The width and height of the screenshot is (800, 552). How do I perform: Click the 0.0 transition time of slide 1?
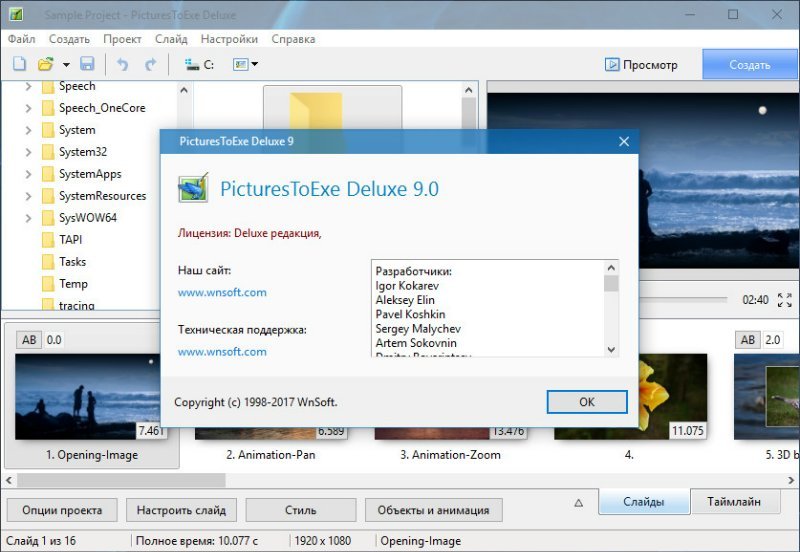tap(54, 340)
